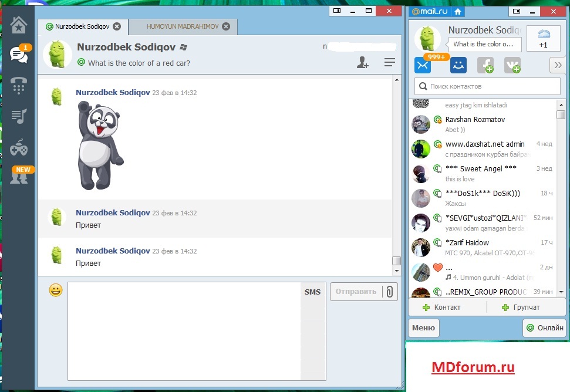This screenshot has width=570, height=392.
Task: Open the Онлайн status dropdown
Action: tap(545, 328)
